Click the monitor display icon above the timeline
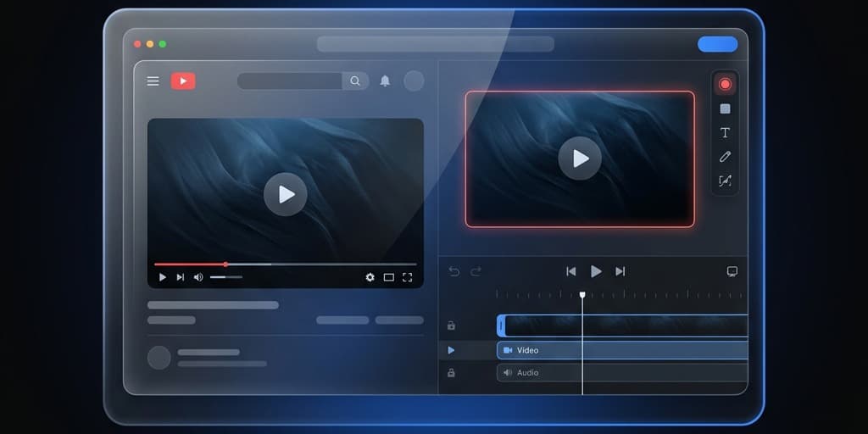The image size is (868, 434). coord(732,271)
